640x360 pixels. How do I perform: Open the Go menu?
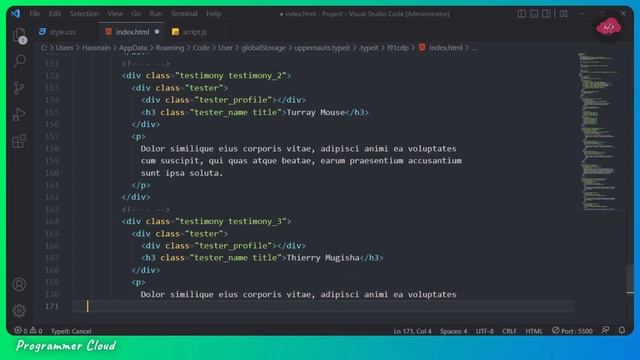[x=136, y=13]
